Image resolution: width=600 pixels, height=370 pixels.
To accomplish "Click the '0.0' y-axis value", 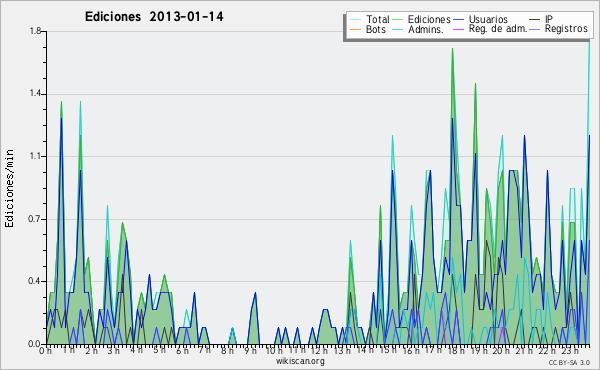I will point(35,344).
